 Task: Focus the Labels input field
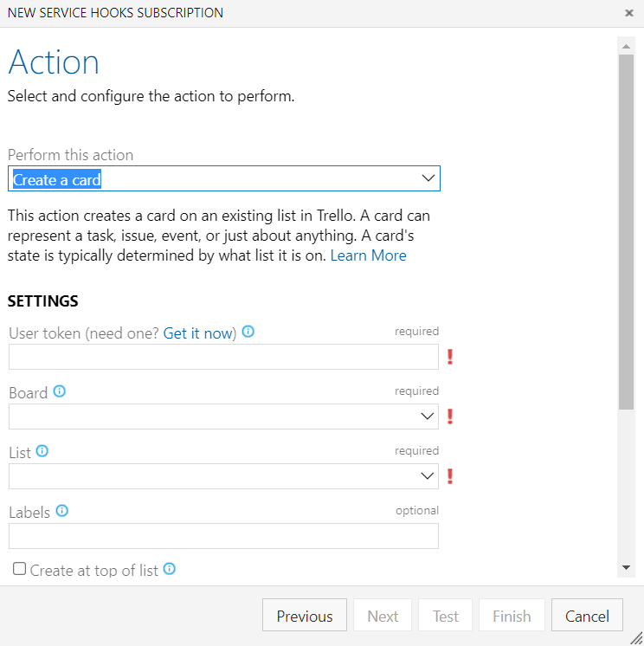223,536
